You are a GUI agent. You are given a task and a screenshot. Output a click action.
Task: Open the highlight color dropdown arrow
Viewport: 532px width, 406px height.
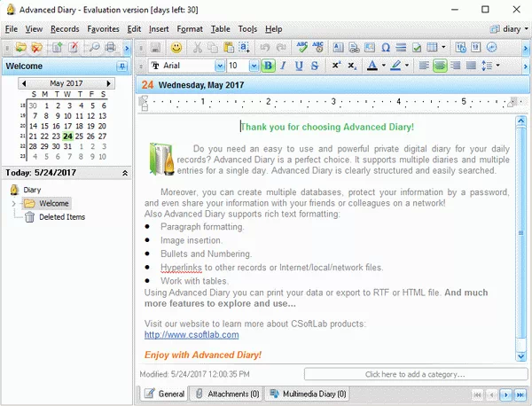tap(407, 66)
